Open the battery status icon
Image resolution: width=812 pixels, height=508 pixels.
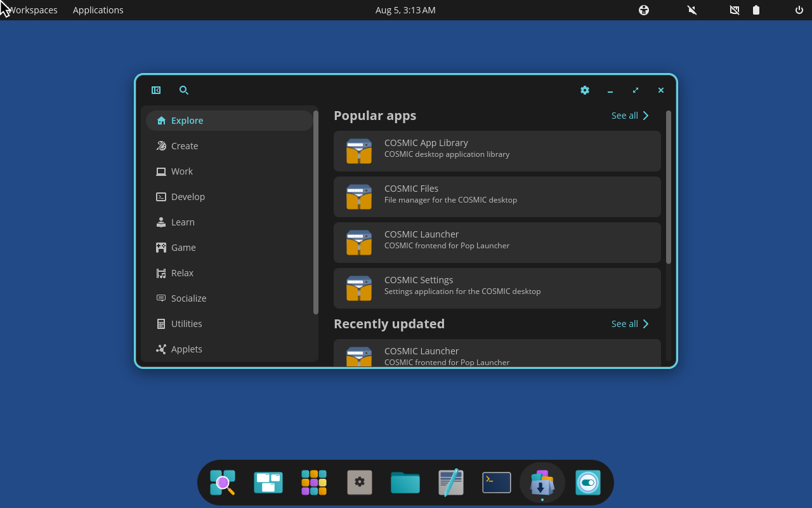pyautogui.click(x=756, y=10)
